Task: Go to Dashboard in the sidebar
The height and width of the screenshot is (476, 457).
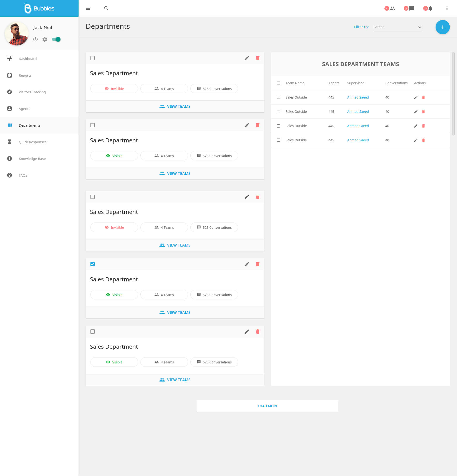Action: 39,59
